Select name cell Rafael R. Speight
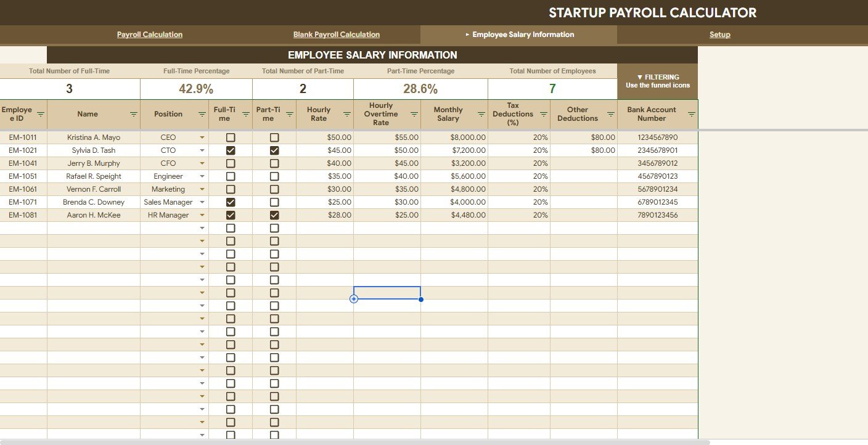Viewport: 868px width, 445px height. [x=94, y=176]
